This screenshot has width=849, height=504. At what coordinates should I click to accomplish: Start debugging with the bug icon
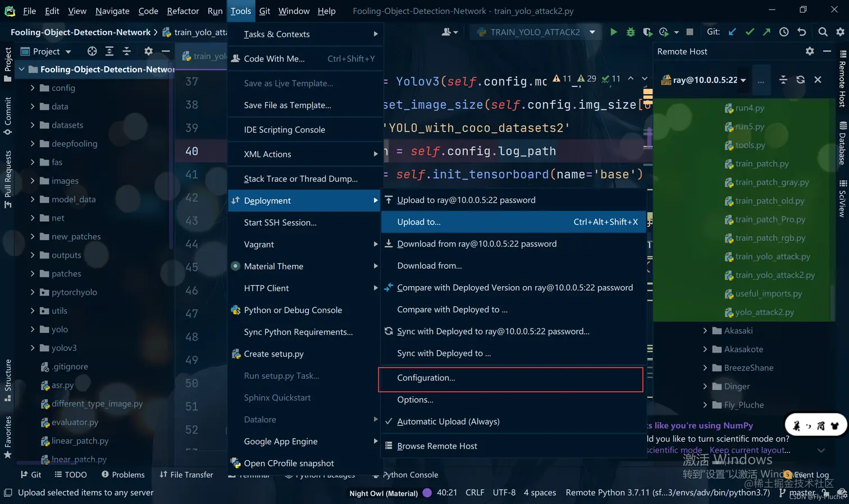631,32
